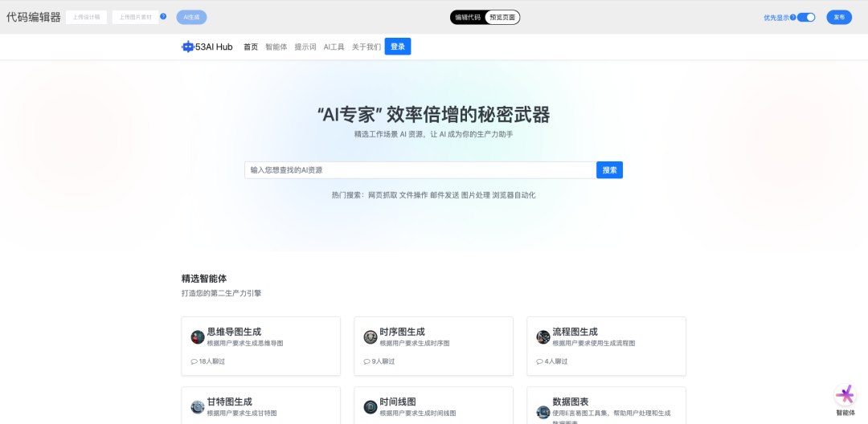Screen dimensions: 868x424
Task: Select hot search 文件操作
Action: (x=414, y=195)
